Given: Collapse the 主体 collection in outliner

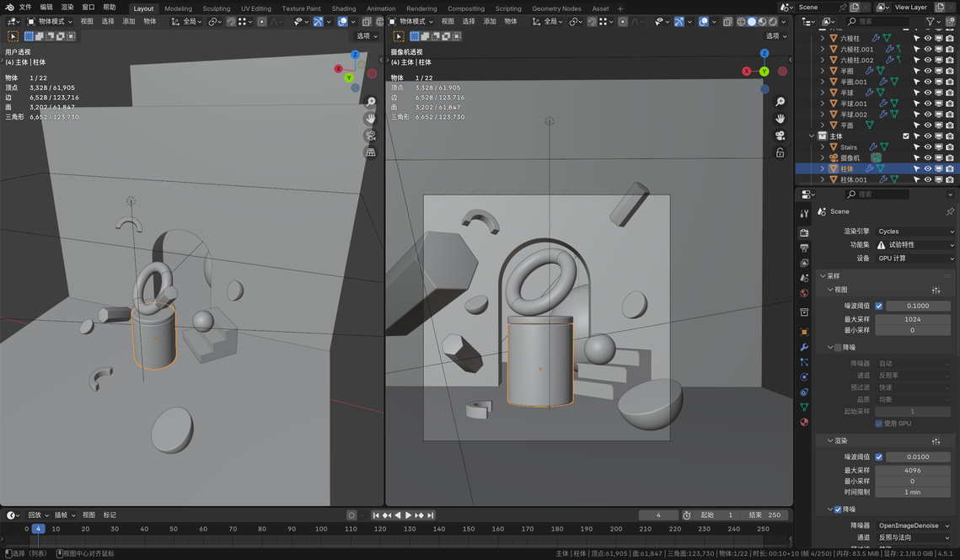Looking at the screenshot, I should (813, 136).
